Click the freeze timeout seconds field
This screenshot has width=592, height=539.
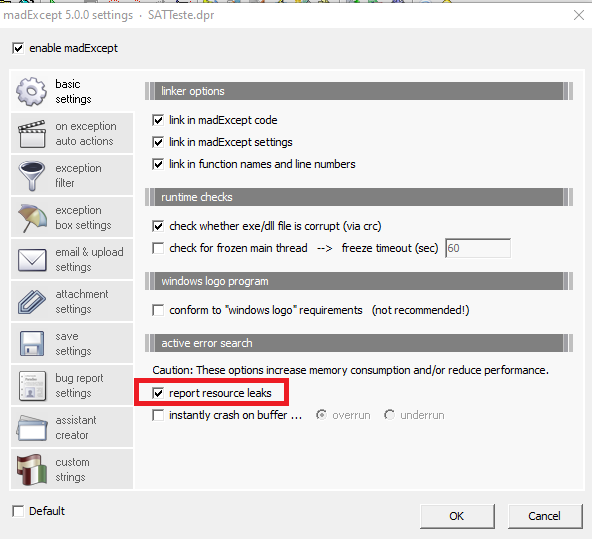(x=478, y=248)
